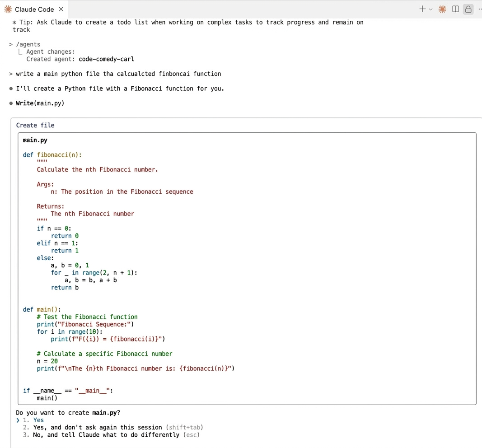Viewport: 482px width, 448px height.
Task: Close the Claude Code tab
Action: click(61, 9)
